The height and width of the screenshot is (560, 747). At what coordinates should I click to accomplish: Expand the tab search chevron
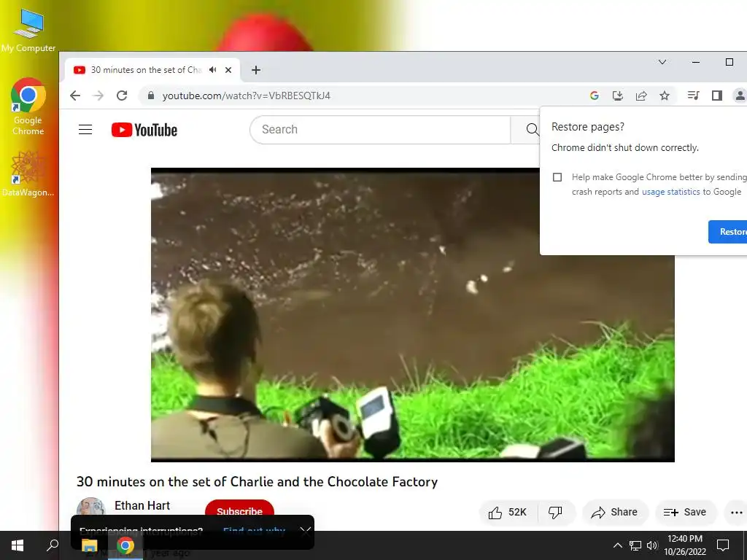[662, 62]
